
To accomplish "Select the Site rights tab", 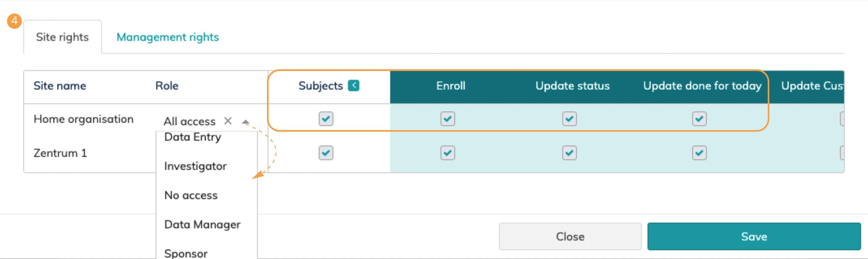I will click(62, 37).
